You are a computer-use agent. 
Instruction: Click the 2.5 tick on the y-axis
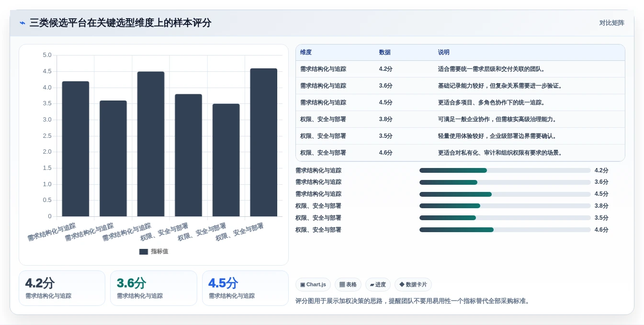coord(47,136)
